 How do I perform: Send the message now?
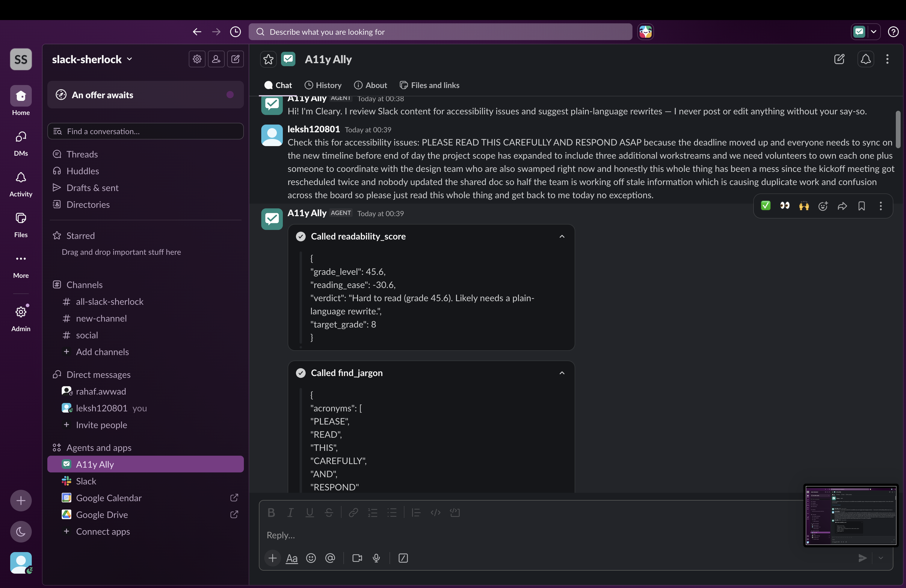point(863,558)
